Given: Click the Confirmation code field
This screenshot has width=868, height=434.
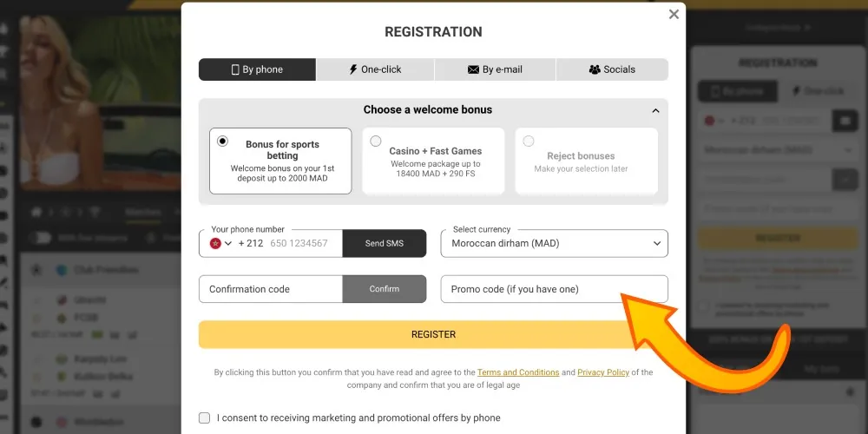Looking at the screenshot, I should [x=270, y=289].
